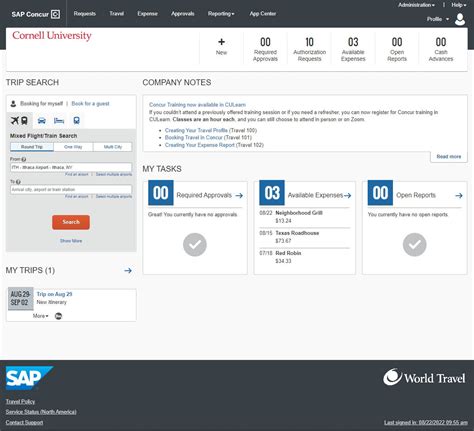
Task: Click the From airport input field
Action: (71, 167)
